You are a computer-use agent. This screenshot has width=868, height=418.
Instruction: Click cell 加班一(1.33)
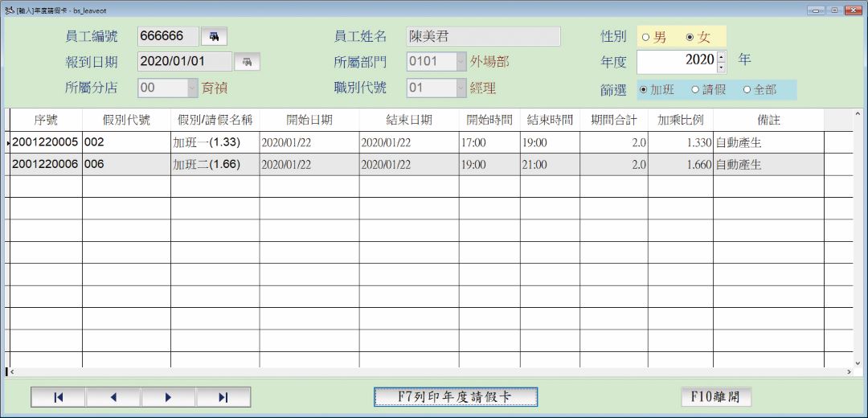pos(215,142)
